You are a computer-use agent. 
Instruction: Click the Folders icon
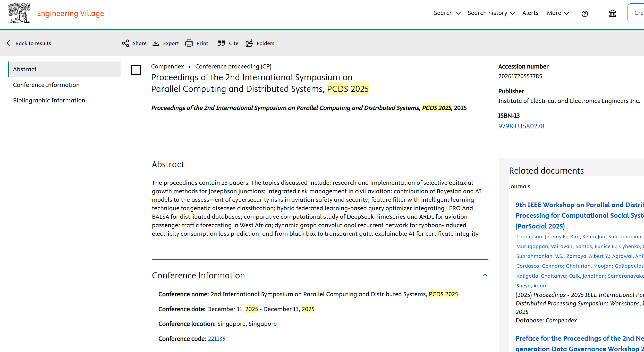pos(249,43)
